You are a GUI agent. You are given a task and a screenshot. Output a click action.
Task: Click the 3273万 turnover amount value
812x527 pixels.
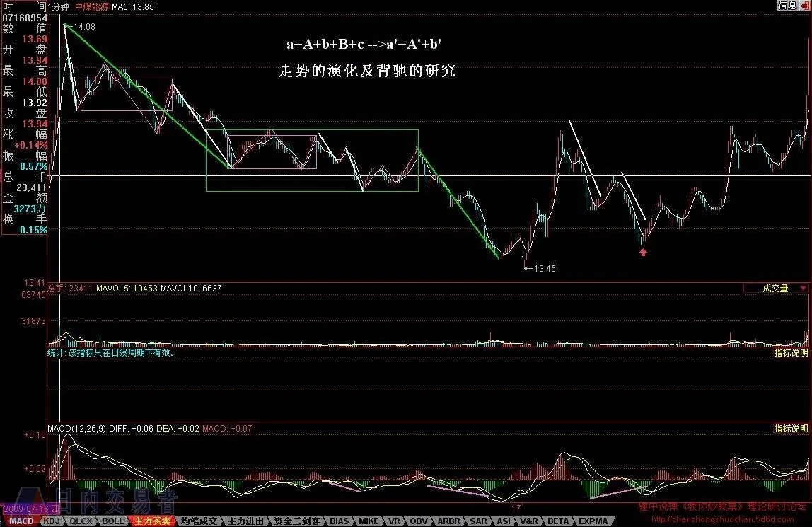pos(30,209)
